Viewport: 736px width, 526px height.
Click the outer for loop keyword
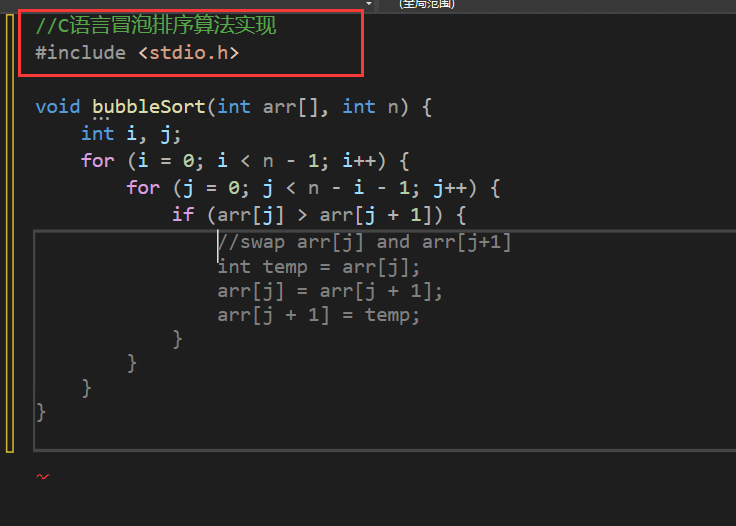pyautogui.click(x=97, y=161)
